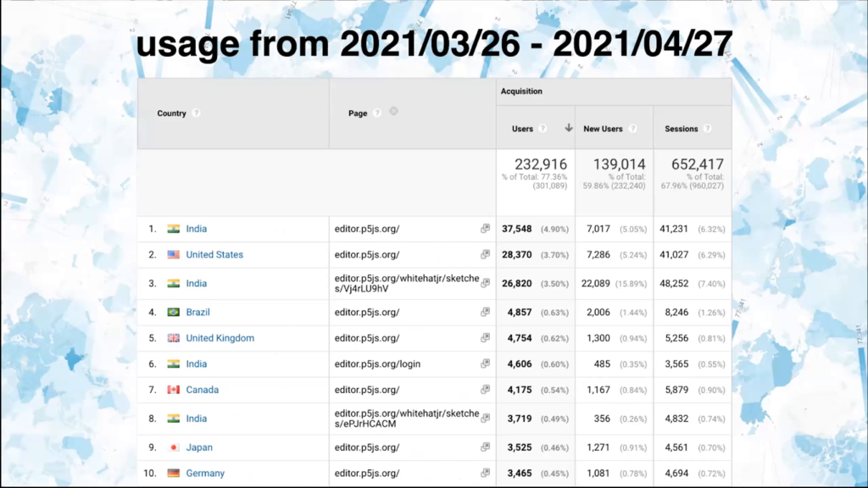The image size is (868, 488).
Task: Select the 4,857 users cell
Action: coord(520,312)
